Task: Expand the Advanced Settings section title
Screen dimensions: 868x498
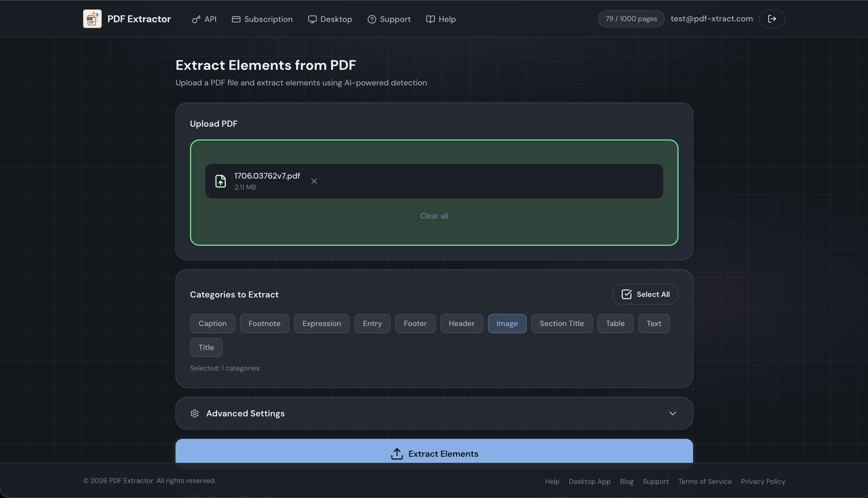Action: click(245, 413)
